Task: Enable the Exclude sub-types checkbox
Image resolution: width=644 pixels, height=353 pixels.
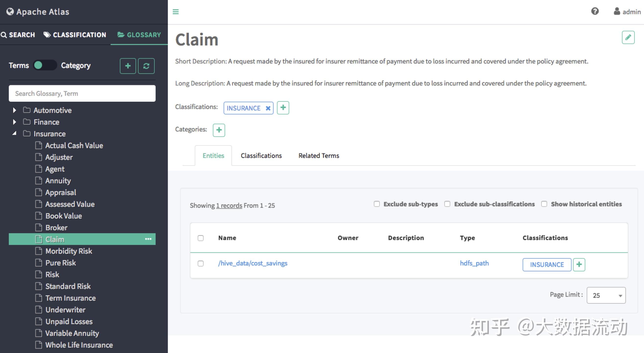Action: click(377, 204)
